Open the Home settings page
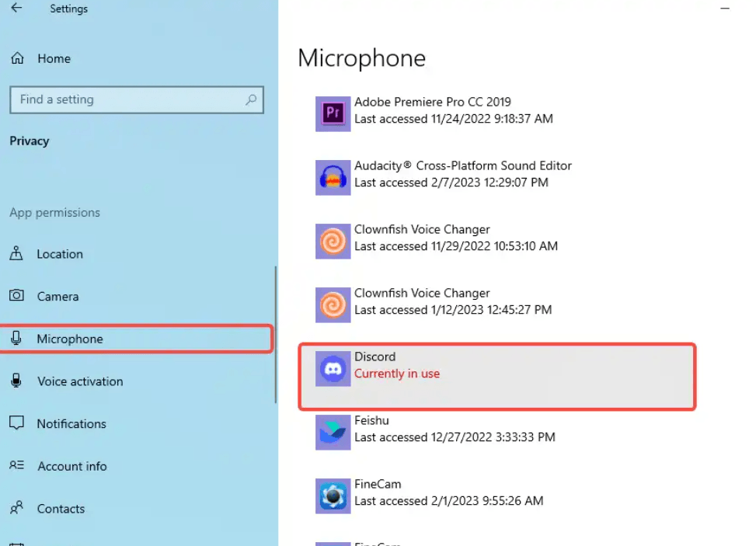The image size is (756, 546). [54, 59]
